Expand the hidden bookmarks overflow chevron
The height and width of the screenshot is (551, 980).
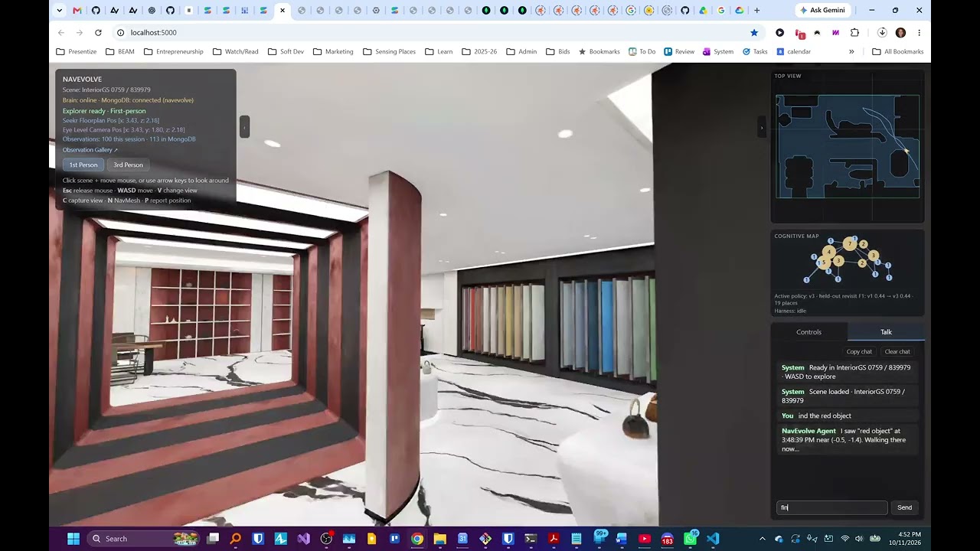click(851, 51)
